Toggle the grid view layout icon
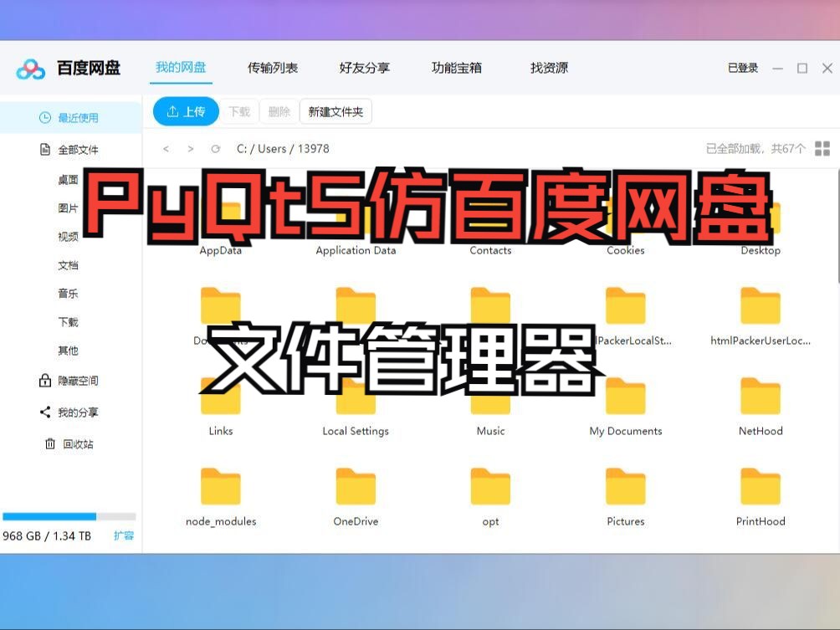This screenshot has width=840, height=630. 822,148
